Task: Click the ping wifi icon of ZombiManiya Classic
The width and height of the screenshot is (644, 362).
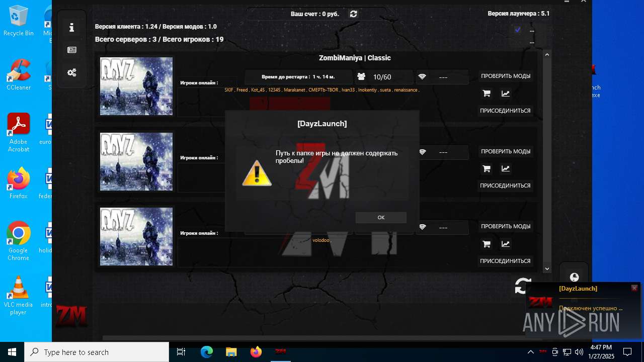Action: coord(422,76)
